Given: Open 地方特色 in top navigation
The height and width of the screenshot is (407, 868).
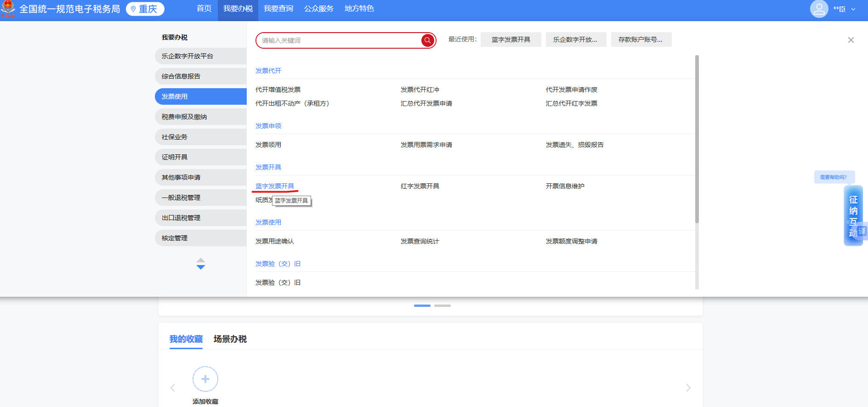Looking at the screenshot, I should [359, 9].
